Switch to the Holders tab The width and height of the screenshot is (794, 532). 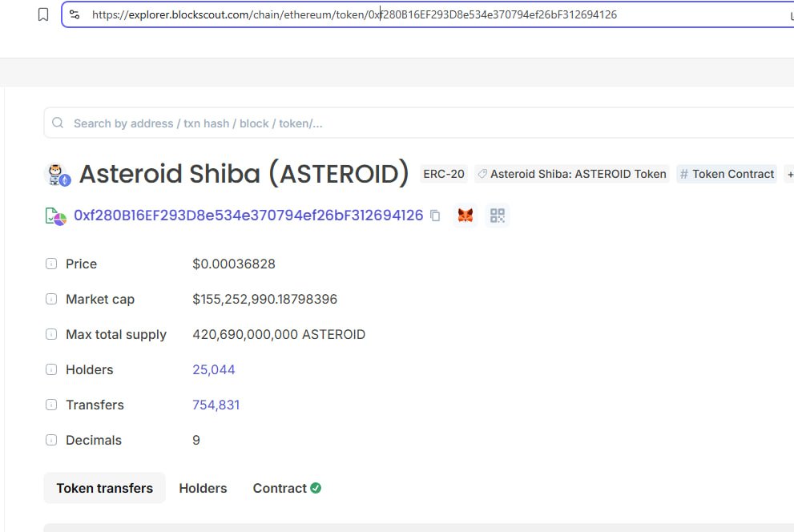click(x=203, y=488)
